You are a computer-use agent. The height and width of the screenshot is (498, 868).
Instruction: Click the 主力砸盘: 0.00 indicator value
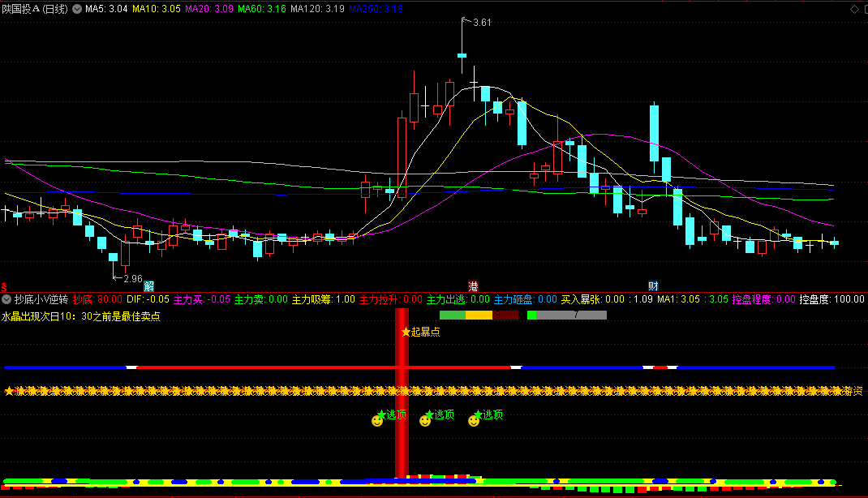pos(526,299)
